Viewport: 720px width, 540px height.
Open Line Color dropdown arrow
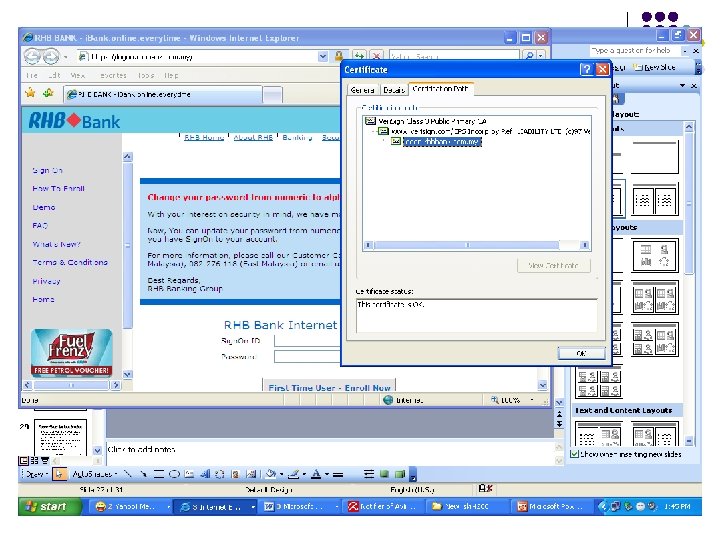[x=304, y=474]
